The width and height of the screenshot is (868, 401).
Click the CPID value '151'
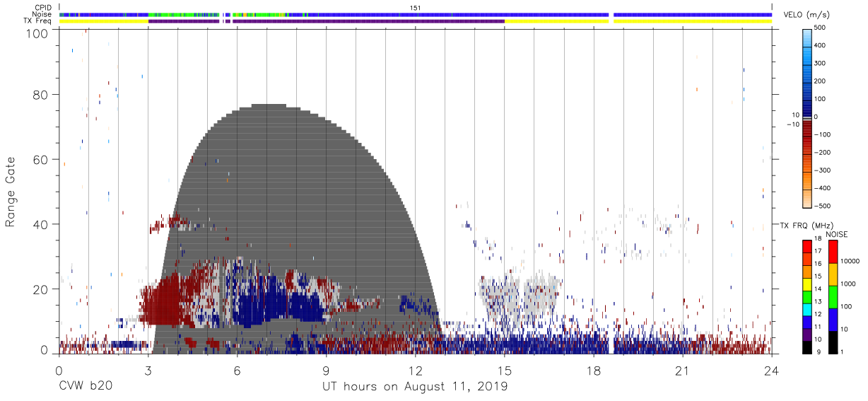(416, 8)
